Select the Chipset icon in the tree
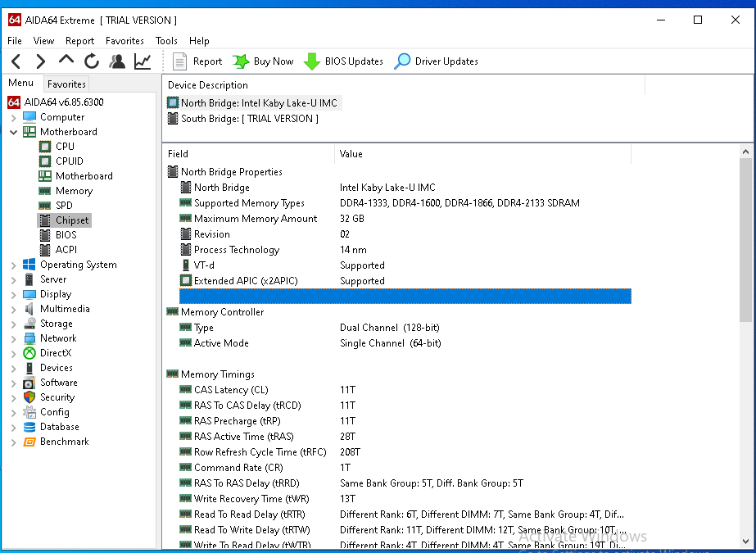This screenshot has width=756, height=553. tap(45, 220)
